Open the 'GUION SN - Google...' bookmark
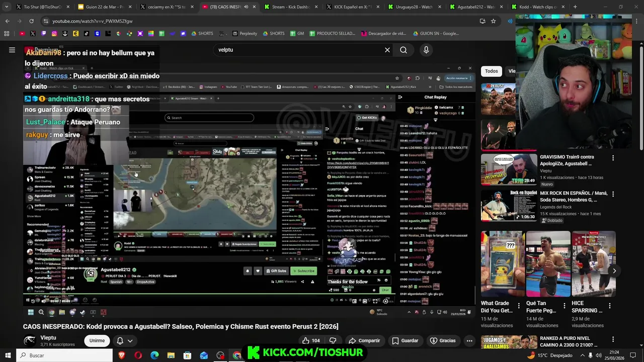644x362 pixels. pyautogui.click(x=436, y=33)
